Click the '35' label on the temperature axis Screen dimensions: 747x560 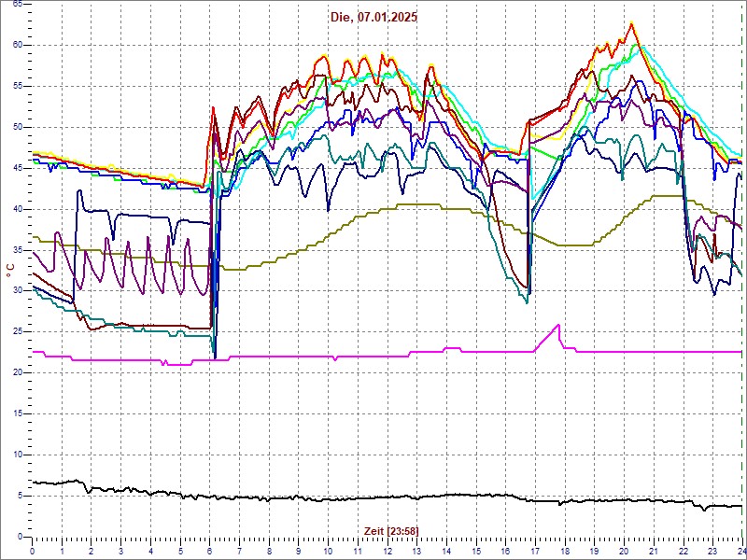17,249
